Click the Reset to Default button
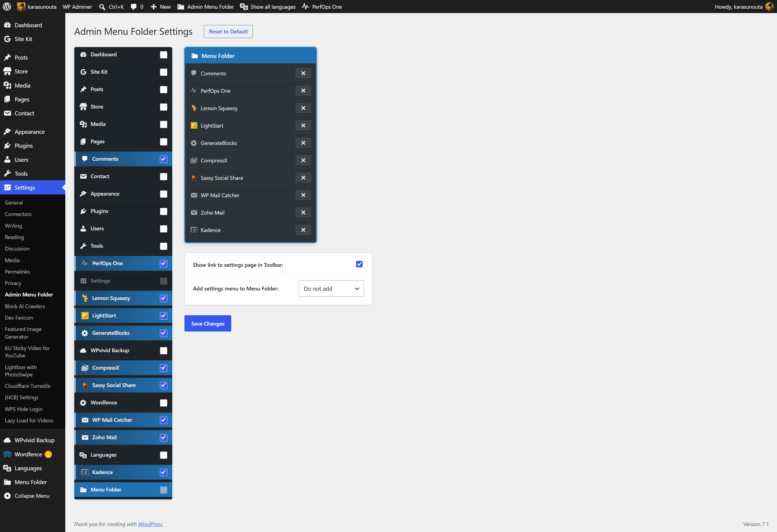 coord(228,31)
